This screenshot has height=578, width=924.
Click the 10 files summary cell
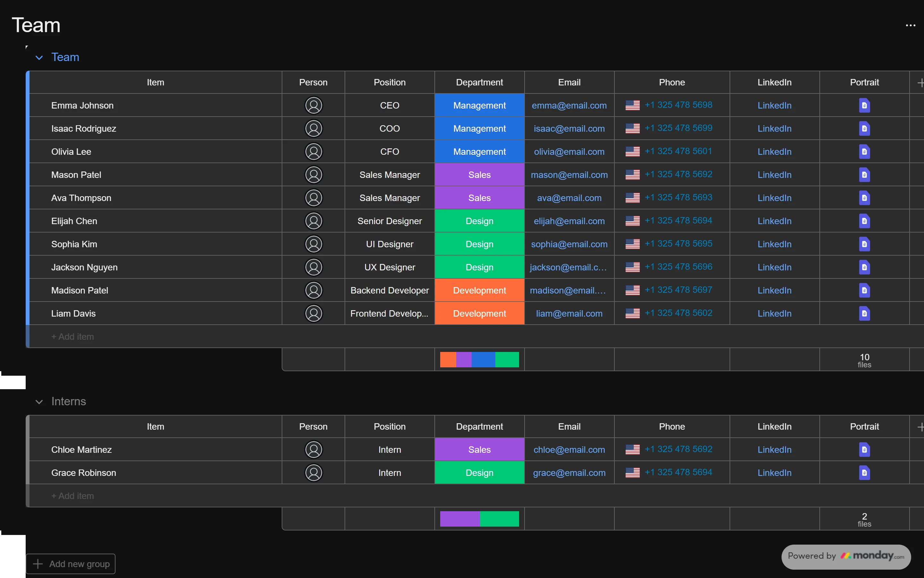864,360
